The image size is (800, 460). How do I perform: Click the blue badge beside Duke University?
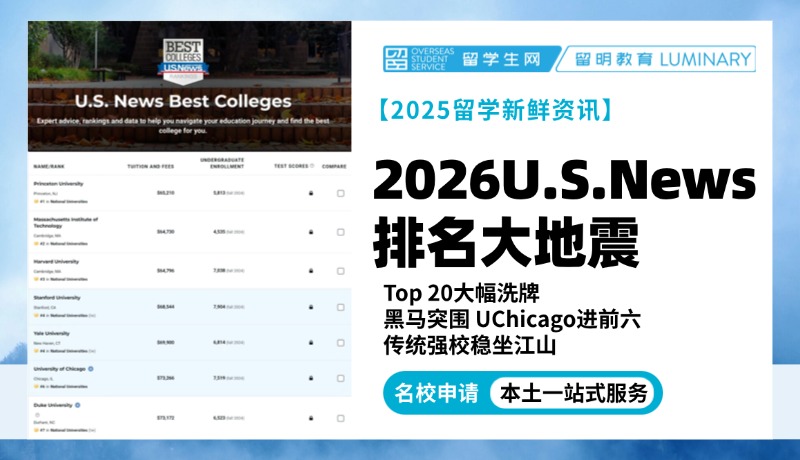pyautogui.click(x=78, y=405)
